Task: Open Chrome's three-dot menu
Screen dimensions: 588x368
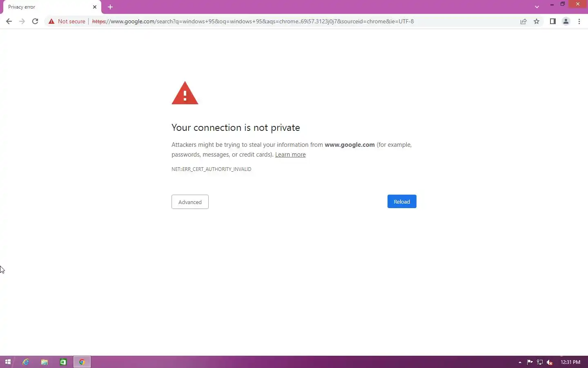Action: (x=579, y=21)
